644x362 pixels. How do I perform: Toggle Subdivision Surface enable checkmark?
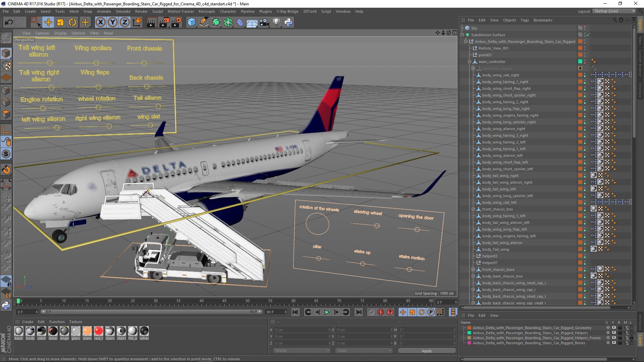click(x=588, y=35)
